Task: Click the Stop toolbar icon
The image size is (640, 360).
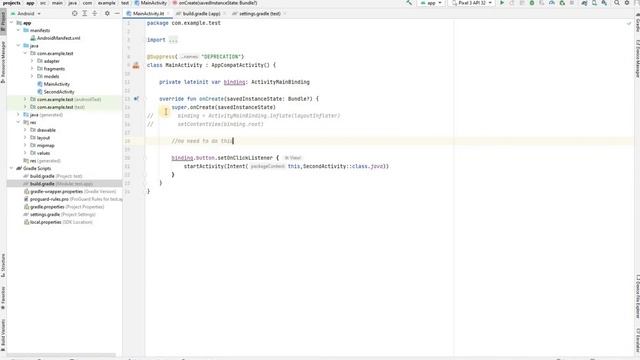Action: 572,3
